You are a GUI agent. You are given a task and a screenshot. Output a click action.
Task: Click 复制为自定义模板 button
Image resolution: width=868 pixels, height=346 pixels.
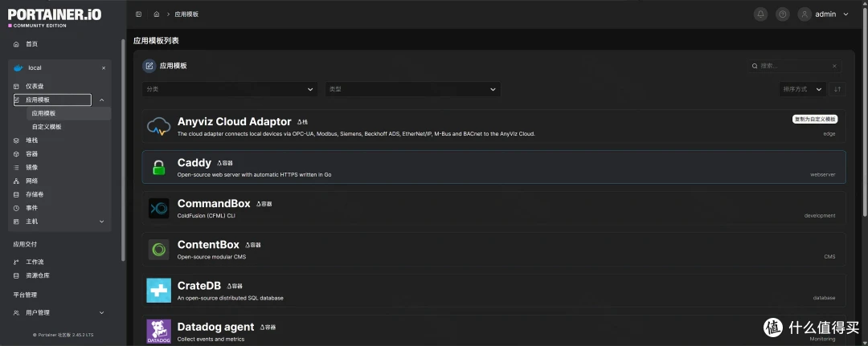(815, 119)
